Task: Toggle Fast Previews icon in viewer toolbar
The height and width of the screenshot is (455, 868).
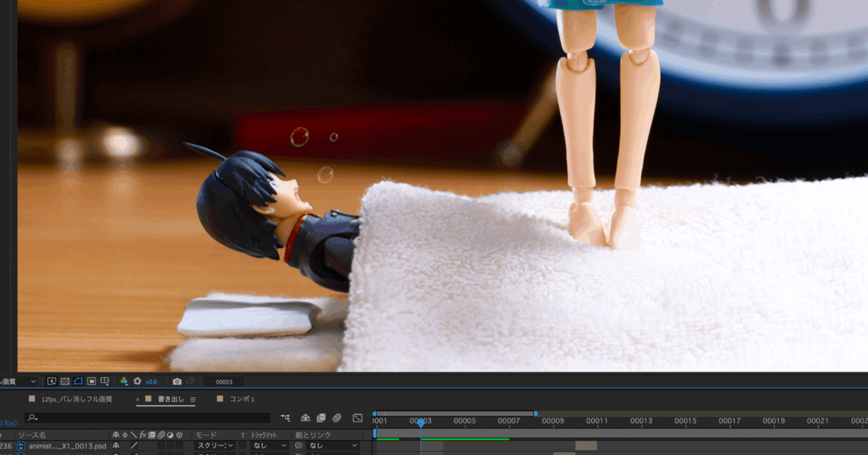Action: point(51,381)
